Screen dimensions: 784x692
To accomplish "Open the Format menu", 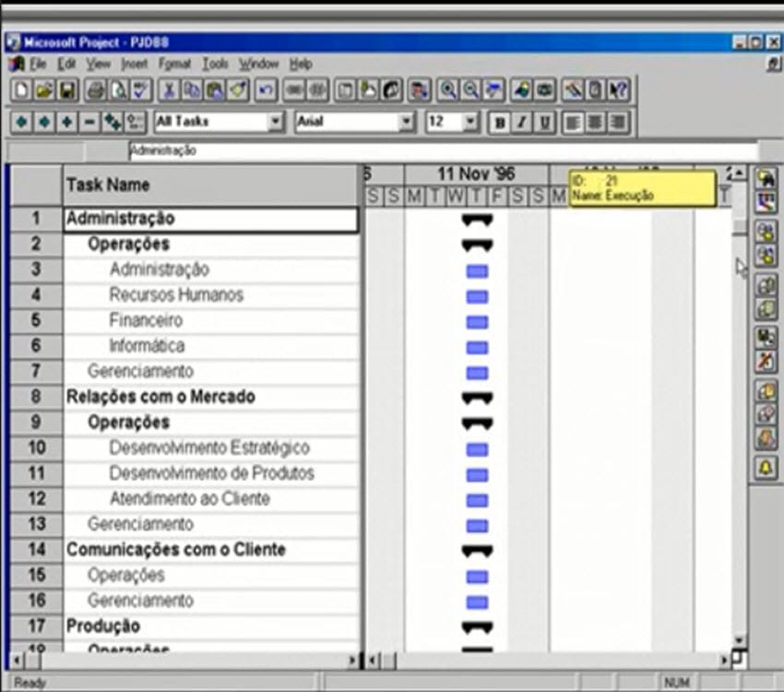I will (173, 65).
